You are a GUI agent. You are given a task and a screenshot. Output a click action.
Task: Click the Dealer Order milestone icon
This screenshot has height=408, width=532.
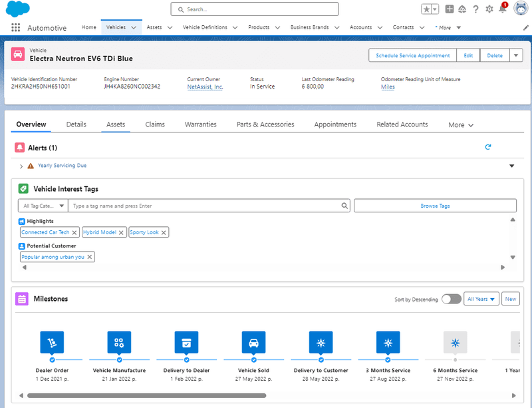pyautogui.click(x=52, y=342)
